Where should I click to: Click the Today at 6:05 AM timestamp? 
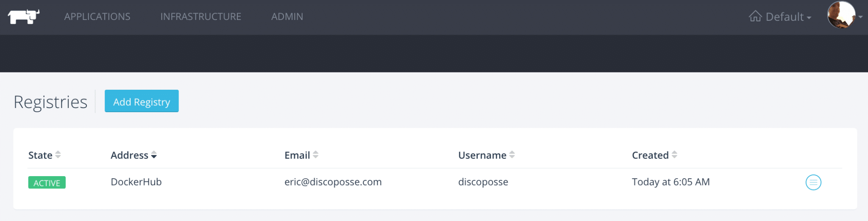tap(670, 182)
